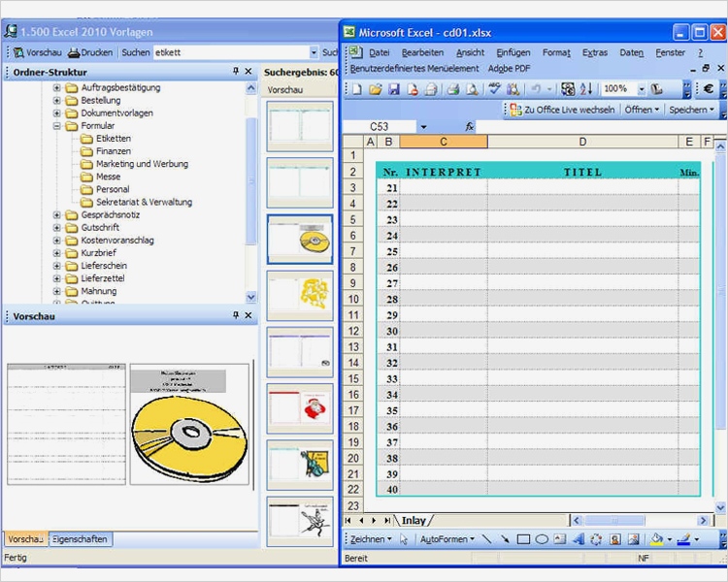The height and width of the screenshot is (582, 728).
Task: Switch to the Eigenschaften tab
Action: click(80, 539)
